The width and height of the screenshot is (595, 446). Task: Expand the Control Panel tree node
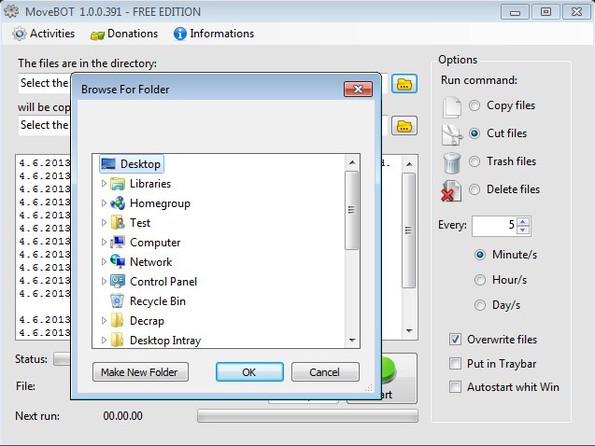click(104, 281)
